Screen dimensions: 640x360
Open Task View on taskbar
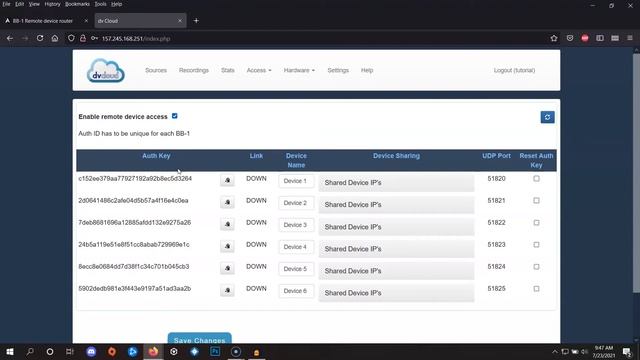(x=70, y=351)
